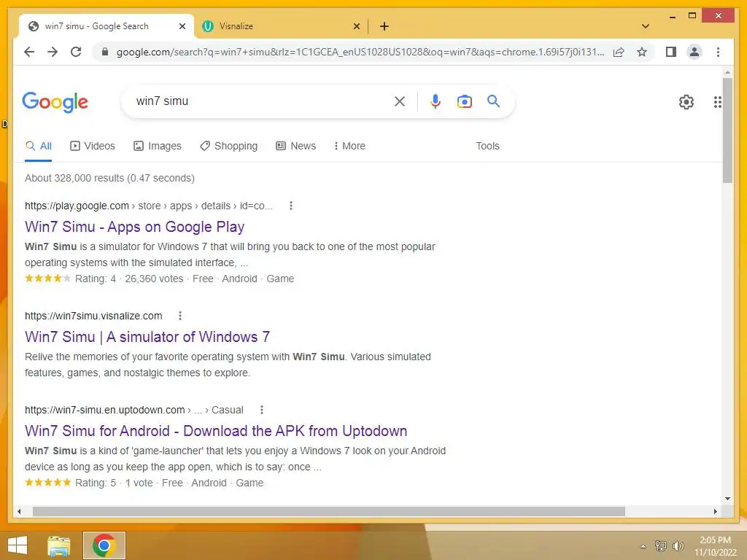
Task: Click the scroll left arrow
Action: coord(19,511)
